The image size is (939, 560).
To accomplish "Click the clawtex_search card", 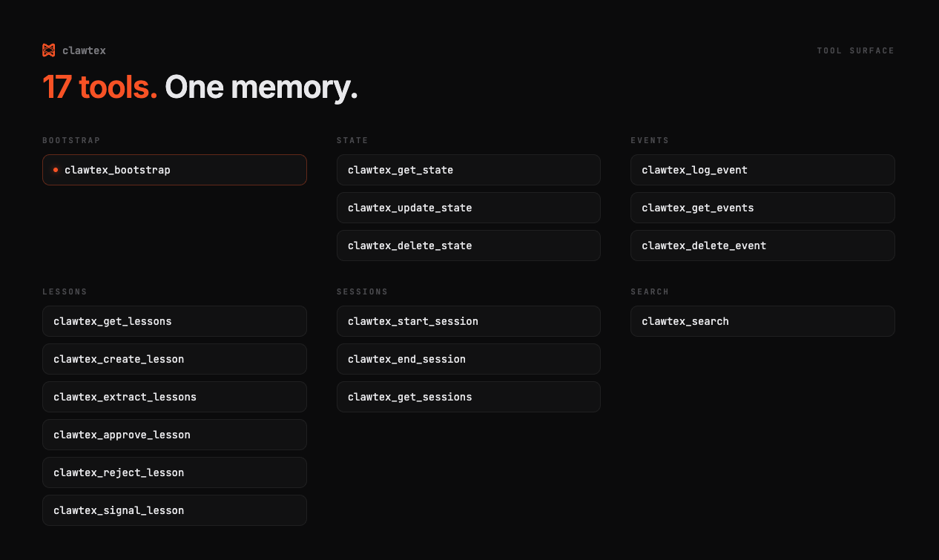I will click(762, 321).
